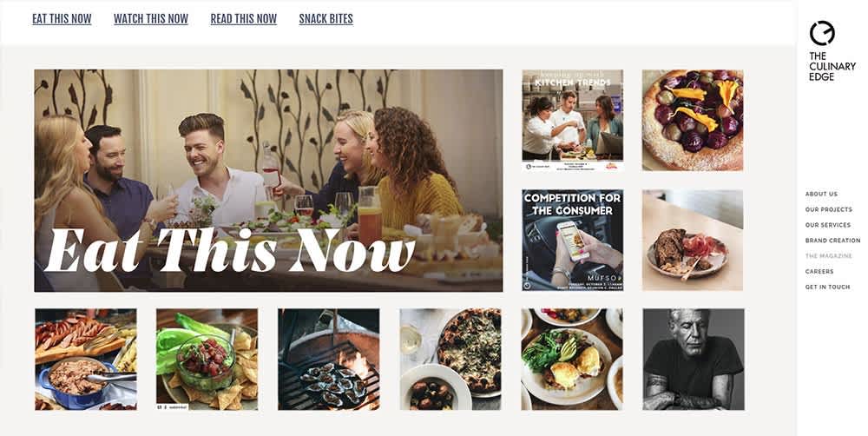
Task: Open the fruit tart photo tile
Action: [693, 120]
